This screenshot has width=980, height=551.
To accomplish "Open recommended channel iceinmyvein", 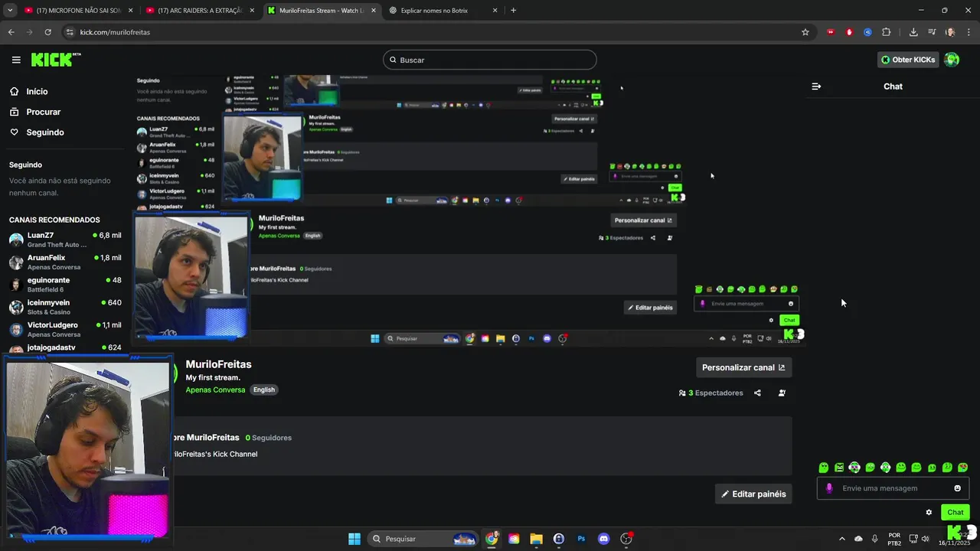I will click(x=65, y=307).
